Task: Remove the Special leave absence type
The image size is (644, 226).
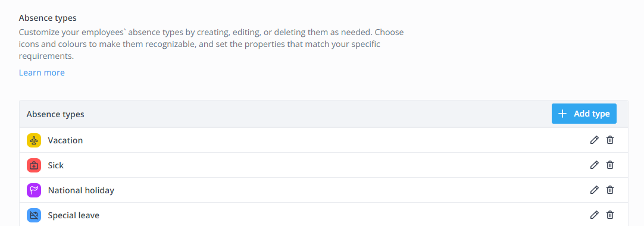Action: pyautogui.click(x=610, y=215)
